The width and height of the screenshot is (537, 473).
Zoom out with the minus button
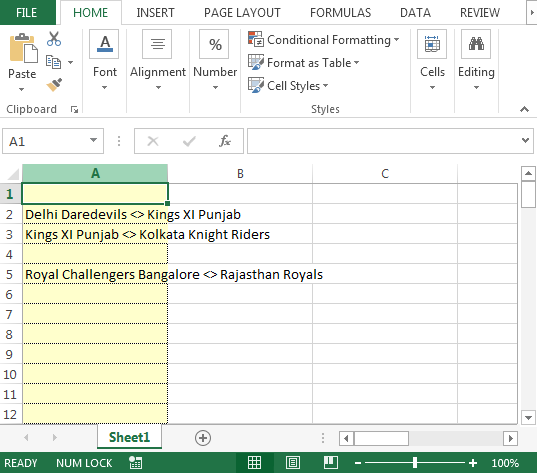358,463
